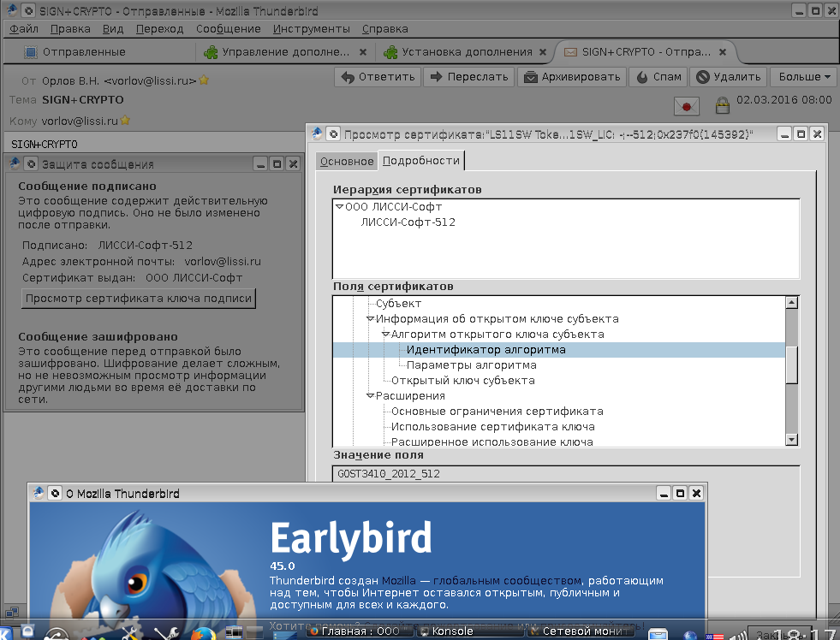
Task: Click the Firefox icon in the taskbar
Action: [x=204, y=633]
